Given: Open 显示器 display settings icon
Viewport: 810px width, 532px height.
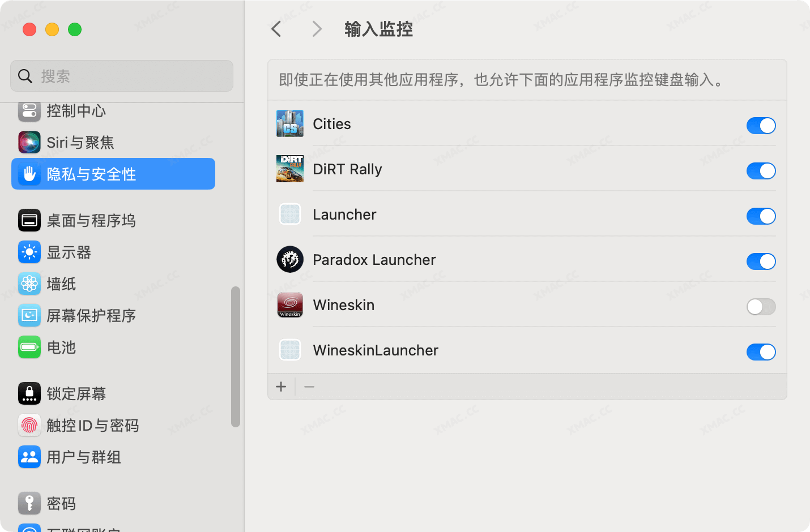Looking at the screenshot, I should pos(29,252).
